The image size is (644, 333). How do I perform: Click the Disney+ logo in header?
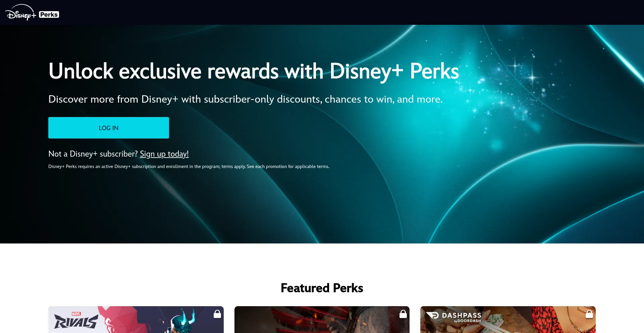point(21,13)
